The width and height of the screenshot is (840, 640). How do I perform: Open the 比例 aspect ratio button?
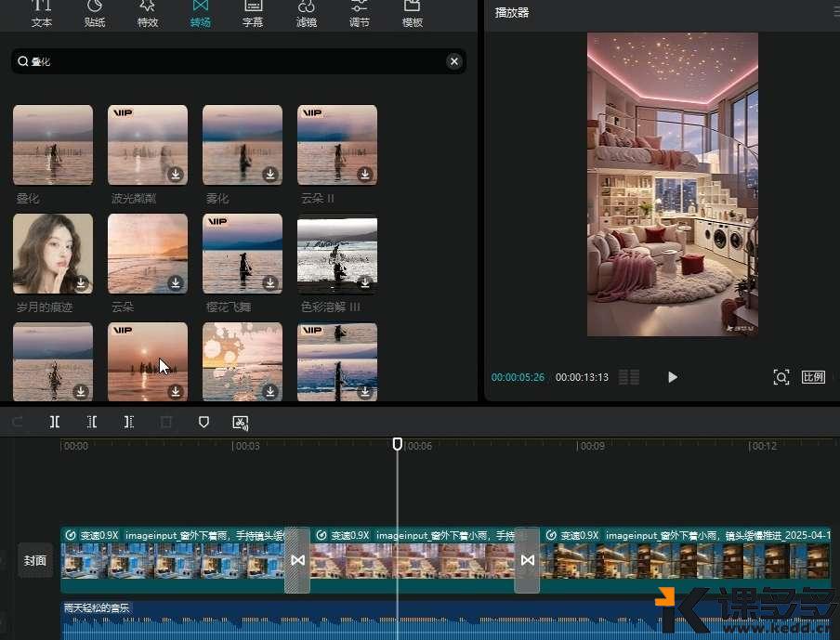click(x=813, y=377)
